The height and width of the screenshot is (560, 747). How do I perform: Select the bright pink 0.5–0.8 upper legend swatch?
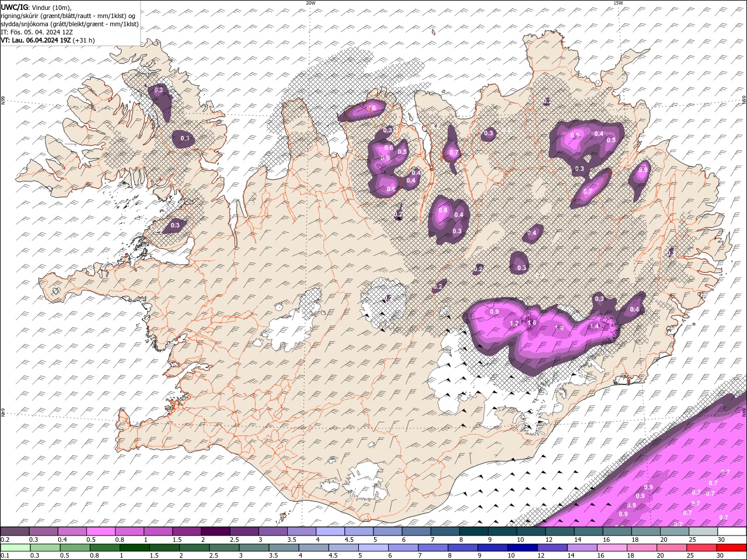point(101,531)
